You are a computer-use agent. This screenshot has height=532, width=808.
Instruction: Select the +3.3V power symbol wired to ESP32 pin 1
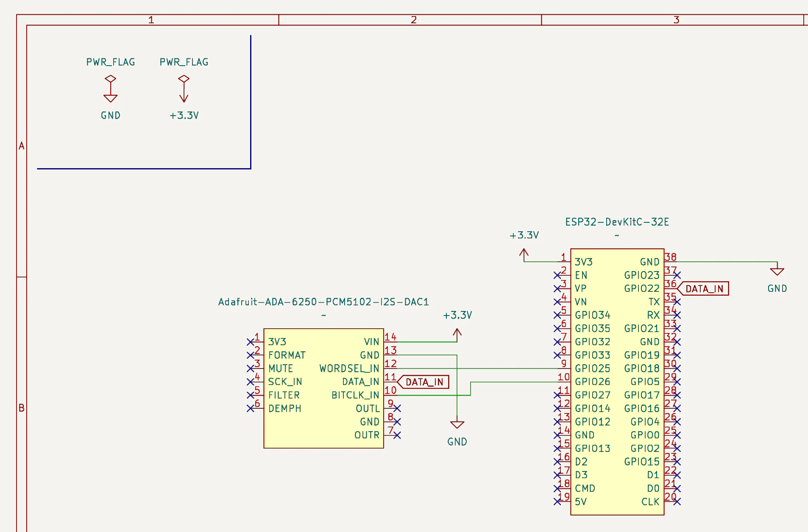point(524,255)
